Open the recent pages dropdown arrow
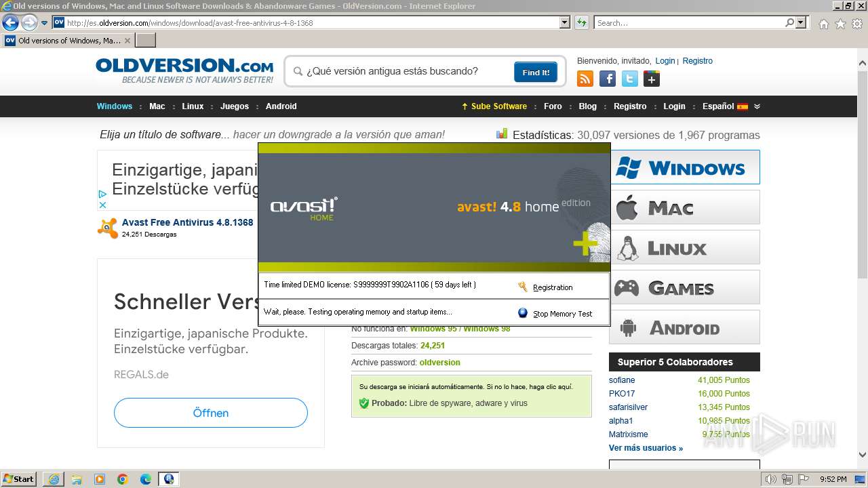 click(45, 23)
